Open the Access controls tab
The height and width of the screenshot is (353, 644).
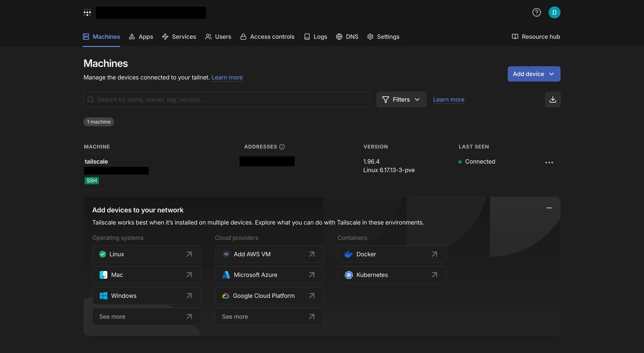tap(267, 37)
